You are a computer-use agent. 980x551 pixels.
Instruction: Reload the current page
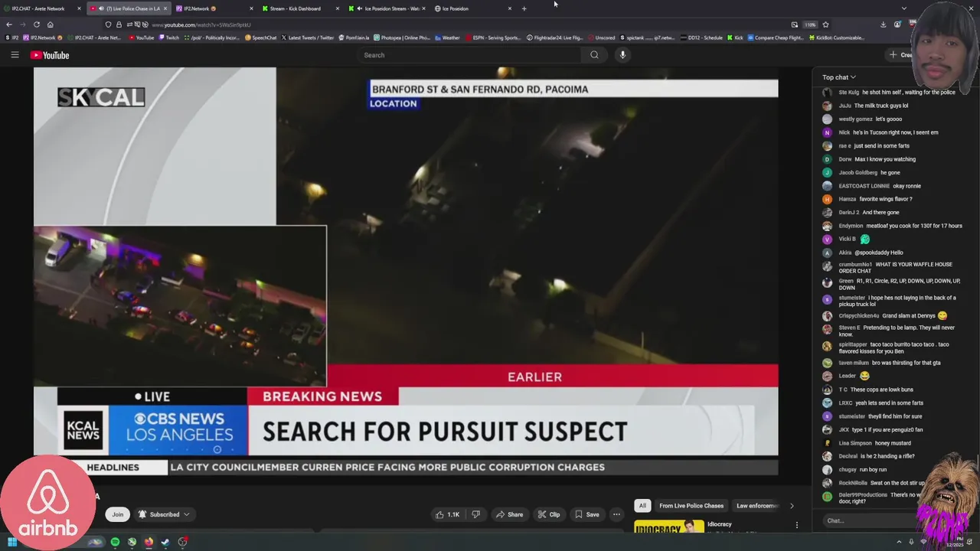point(36,24)
